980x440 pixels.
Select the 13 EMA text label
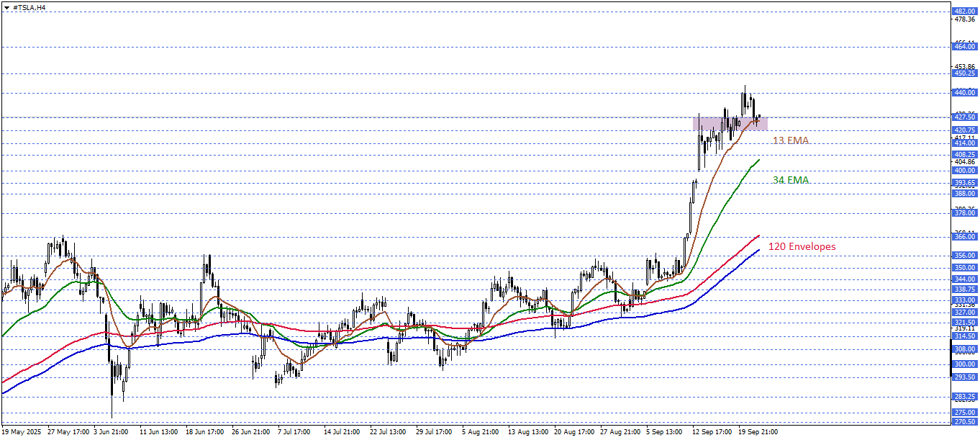[x=790, y=140]
